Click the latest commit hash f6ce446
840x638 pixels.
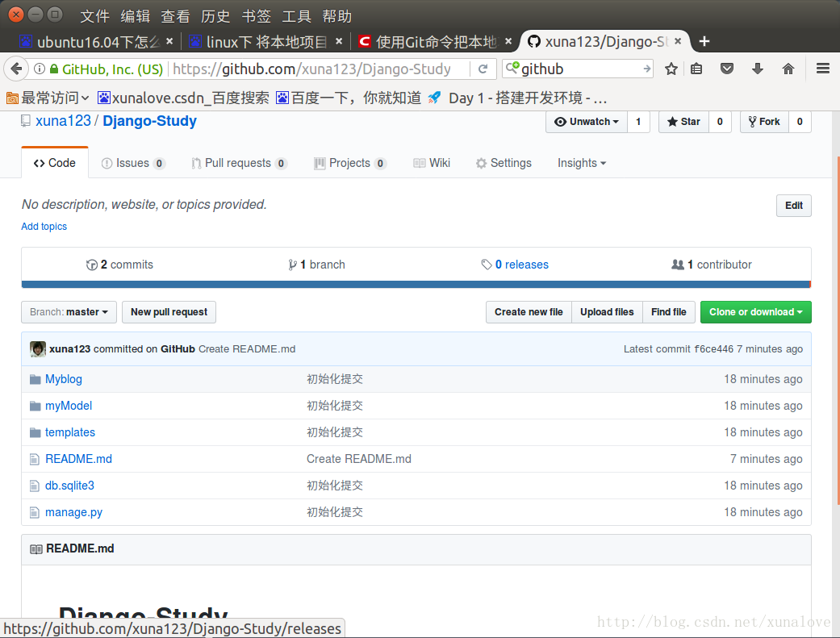point(713,349)
